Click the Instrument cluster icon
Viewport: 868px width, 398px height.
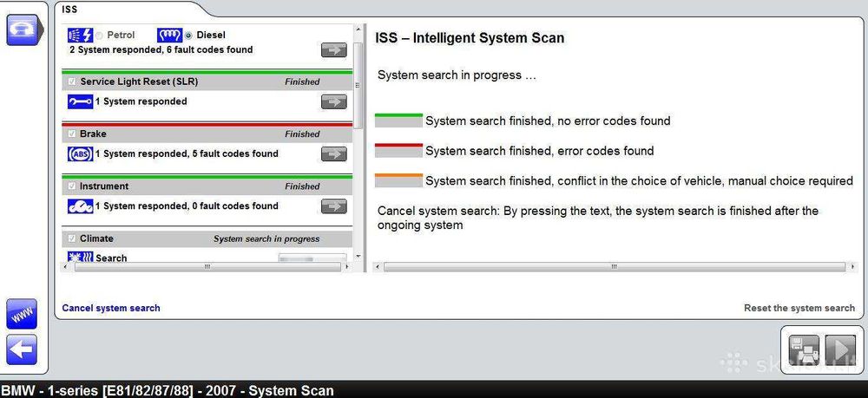click(80, 206)
